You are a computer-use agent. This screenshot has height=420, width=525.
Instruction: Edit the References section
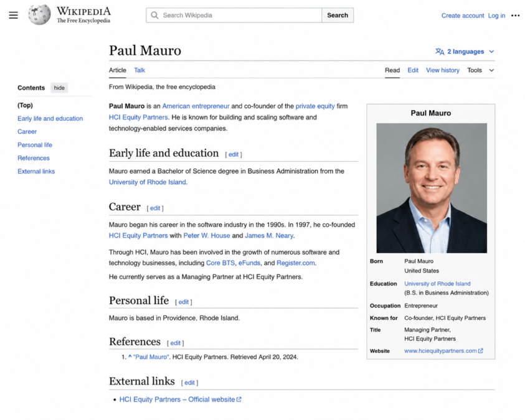[176, 343]
